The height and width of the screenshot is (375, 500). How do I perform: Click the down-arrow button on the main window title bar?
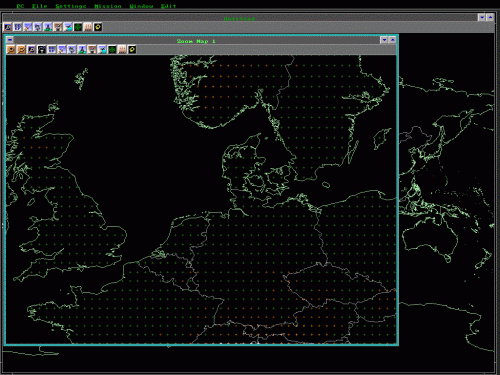tap(482, 17)
